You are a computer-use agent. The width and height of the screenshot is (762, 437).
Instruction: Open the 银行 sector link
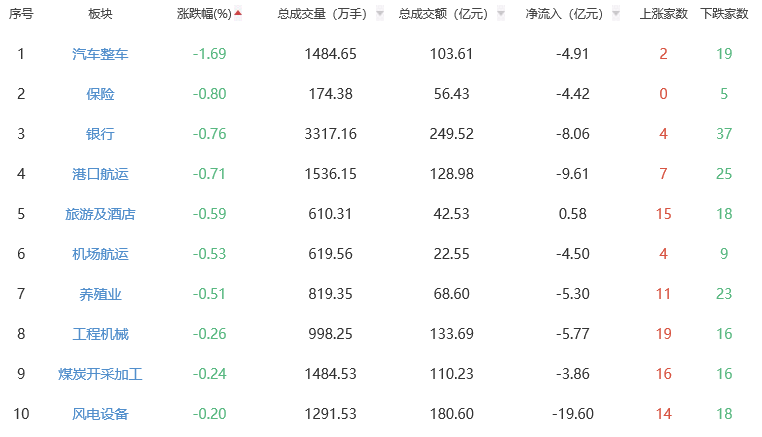[100, 134]
